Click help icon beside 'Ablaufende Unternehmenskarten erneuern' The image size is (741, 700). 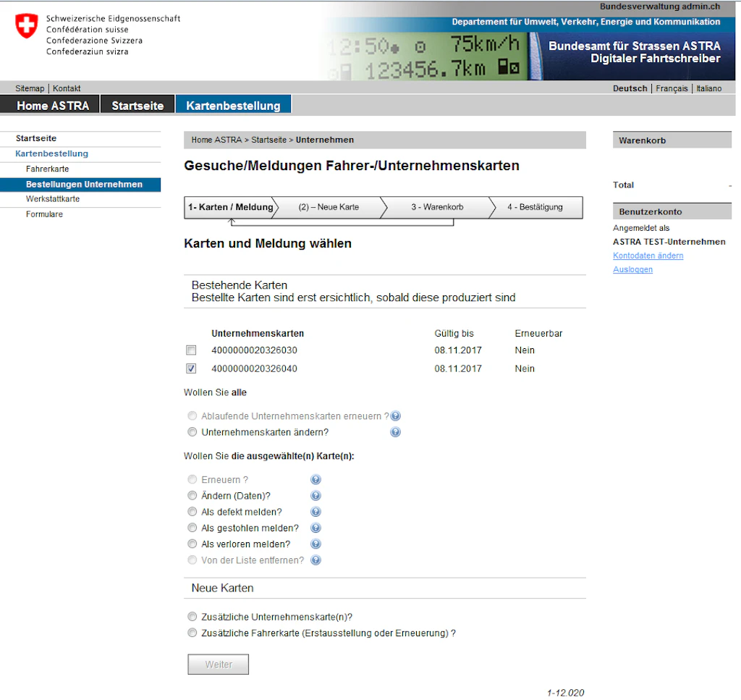[x=396, y=416]
